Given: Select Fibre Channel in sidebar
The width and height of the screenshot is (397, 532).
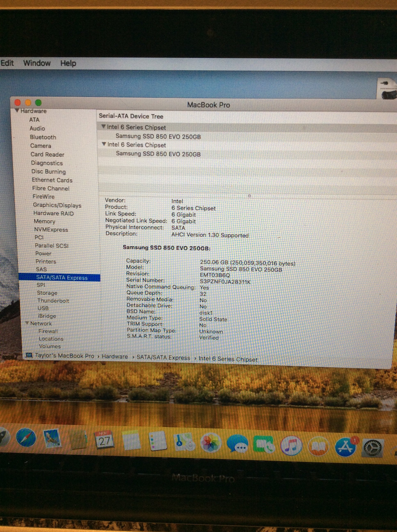Looking at the screenshot, I should [x=51, y=188].
